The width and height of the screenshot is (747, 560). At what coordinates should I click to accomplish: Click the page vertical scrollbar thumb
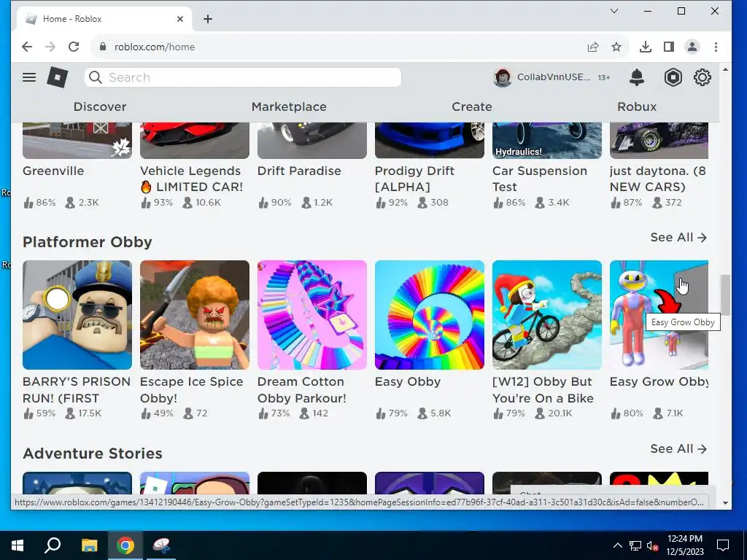coord(725,295)
